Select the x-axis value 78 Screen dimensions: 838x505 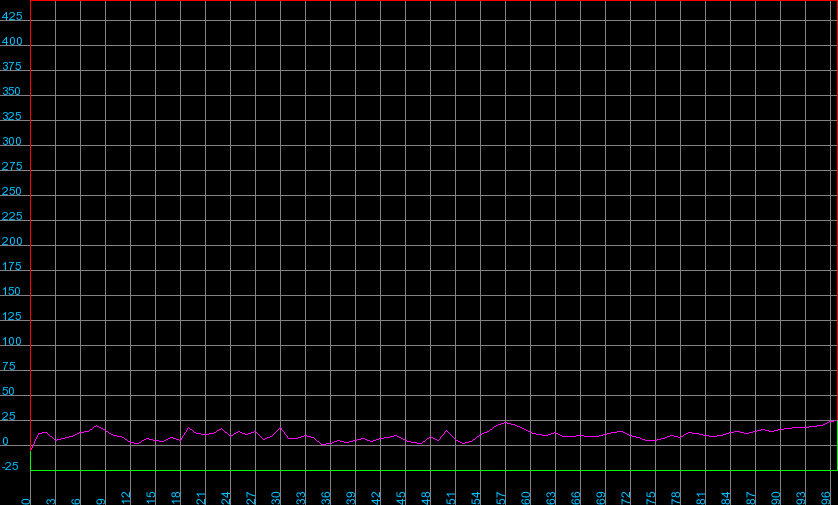tap(677, 498)
